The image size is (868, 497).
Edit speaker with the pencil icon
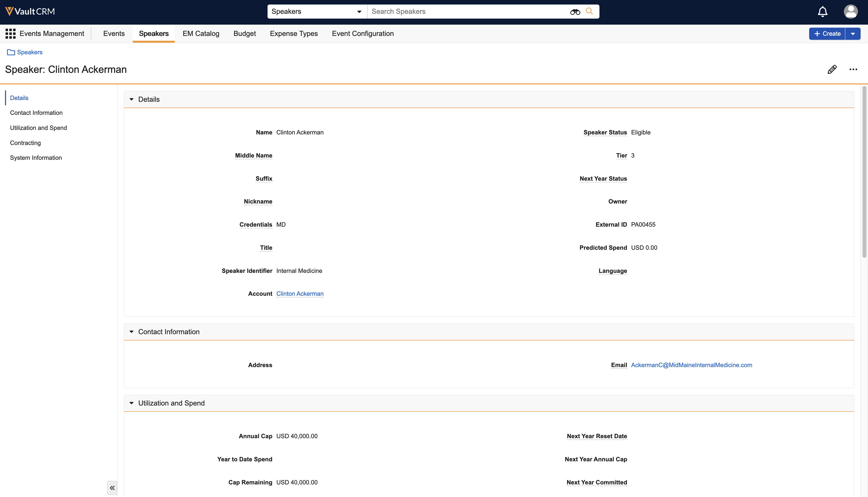832,69
